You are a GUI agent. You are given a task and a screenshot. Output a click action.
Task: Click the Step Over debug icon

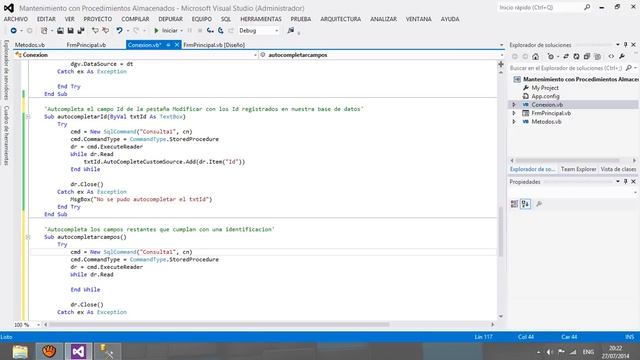221,31
